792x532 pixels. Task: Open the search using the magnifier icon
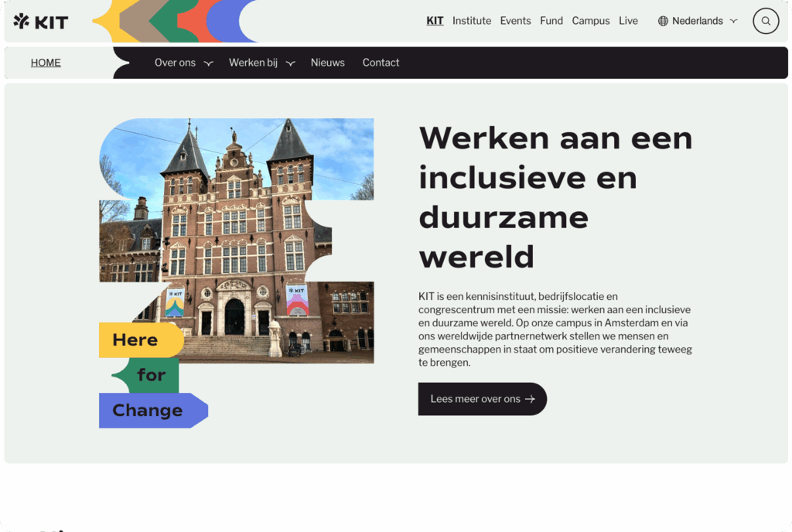click(x=765, y=21)
